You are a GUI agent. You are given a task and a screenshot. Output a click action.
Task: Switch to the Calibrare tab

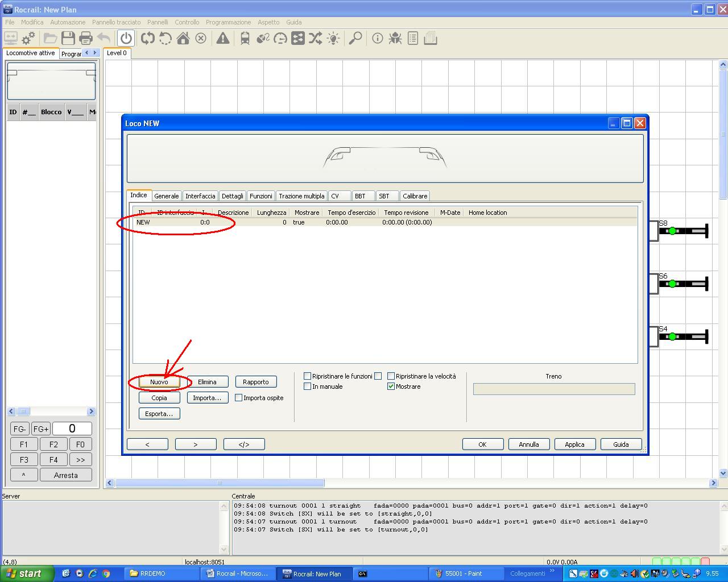(x=415, y=196)
